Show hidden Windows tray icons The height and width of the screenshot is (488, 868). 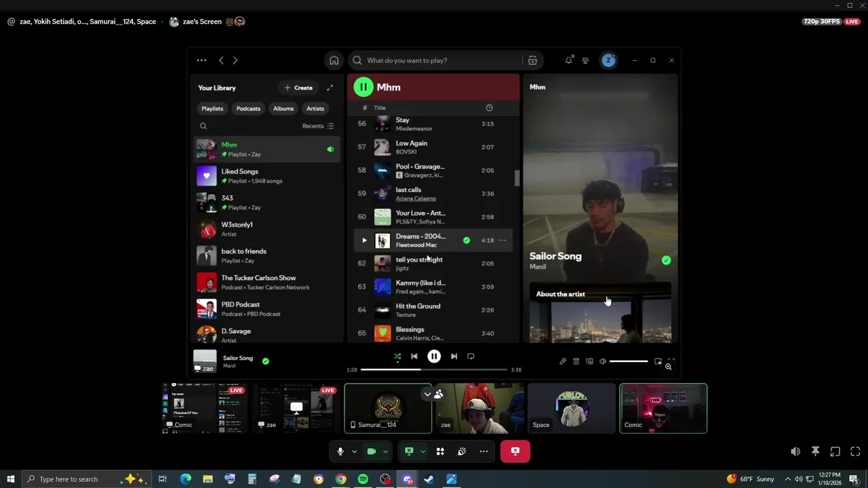click(x=787, y=479)
